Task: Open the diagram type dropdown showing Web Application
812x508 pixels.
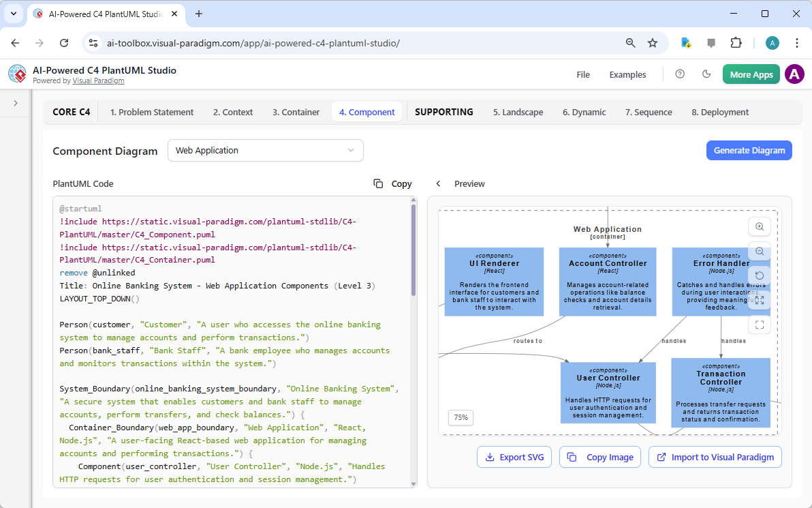Action: [266, 150]
